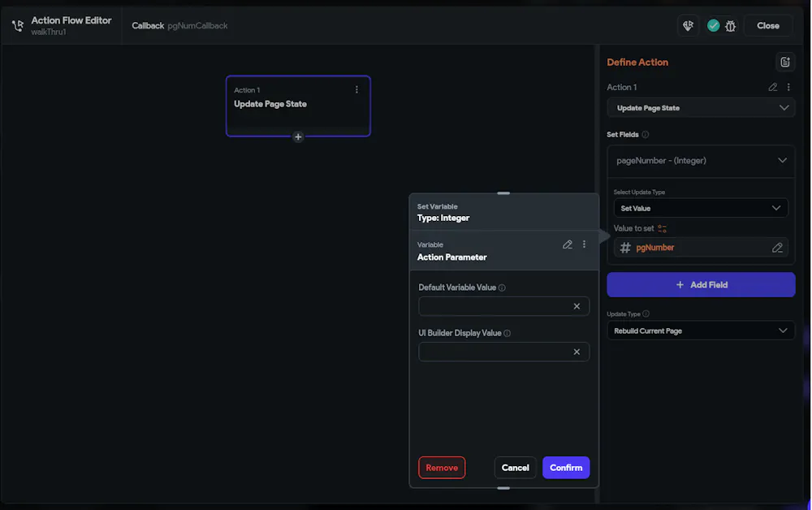Screen dimensions: 812x510
Task: Clear the Default Variable Value field
Action: 577,306
